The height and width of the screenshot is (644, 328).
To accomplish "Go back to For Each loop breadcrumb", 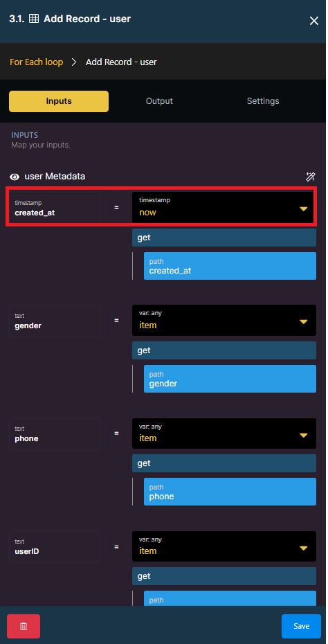I will click(37, 62).
